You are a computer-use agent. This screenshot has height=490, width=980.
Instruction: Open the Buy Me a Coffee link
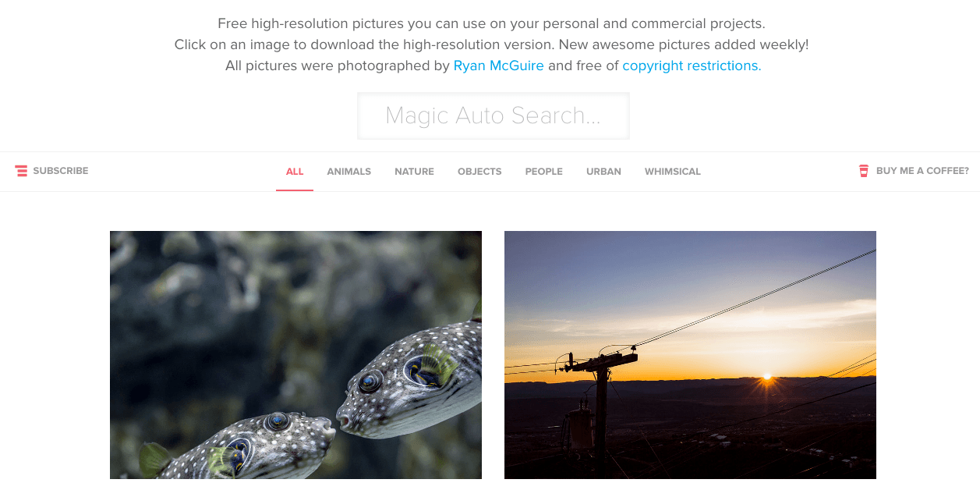[x=922, y=171]
